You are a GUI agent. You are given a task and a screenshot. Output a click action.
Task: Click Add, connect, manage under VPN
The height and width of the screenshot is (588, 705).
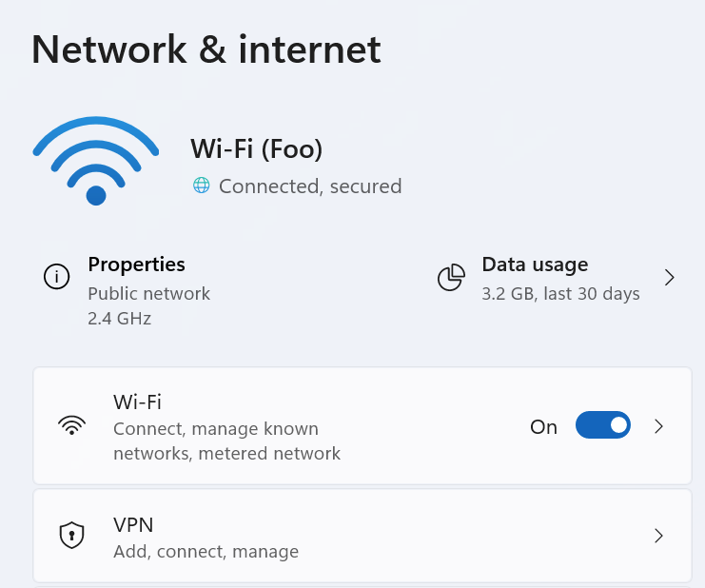206,552
